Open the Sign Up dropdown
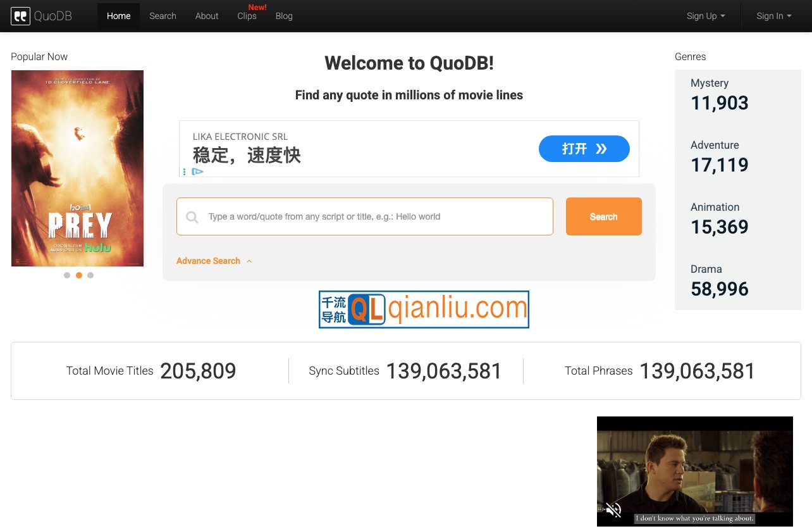The width and height of the screenshot is (812, 531). click(x=706, y=16)
